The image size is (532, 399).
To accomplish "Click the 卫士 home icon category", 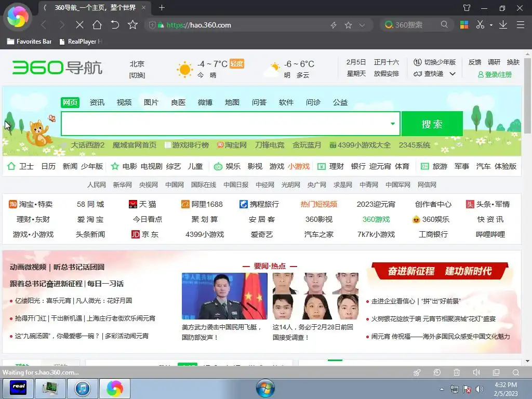I will [x=11, y=166].
